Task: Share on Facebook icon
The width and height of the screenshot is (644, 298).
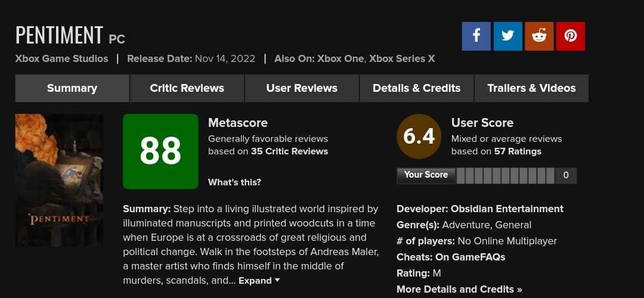Action: click(x=476, y=36)
